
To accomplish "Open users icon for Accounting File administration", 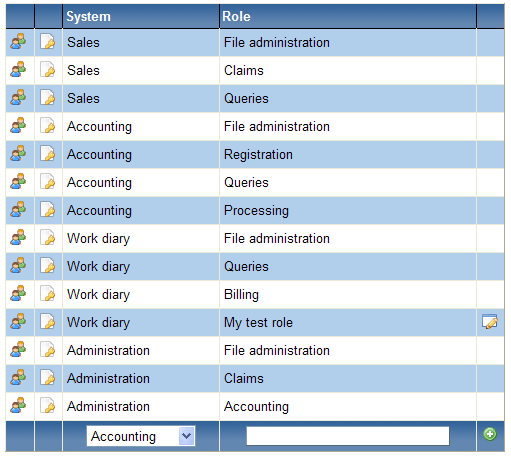I will click(x=18, y=126).
